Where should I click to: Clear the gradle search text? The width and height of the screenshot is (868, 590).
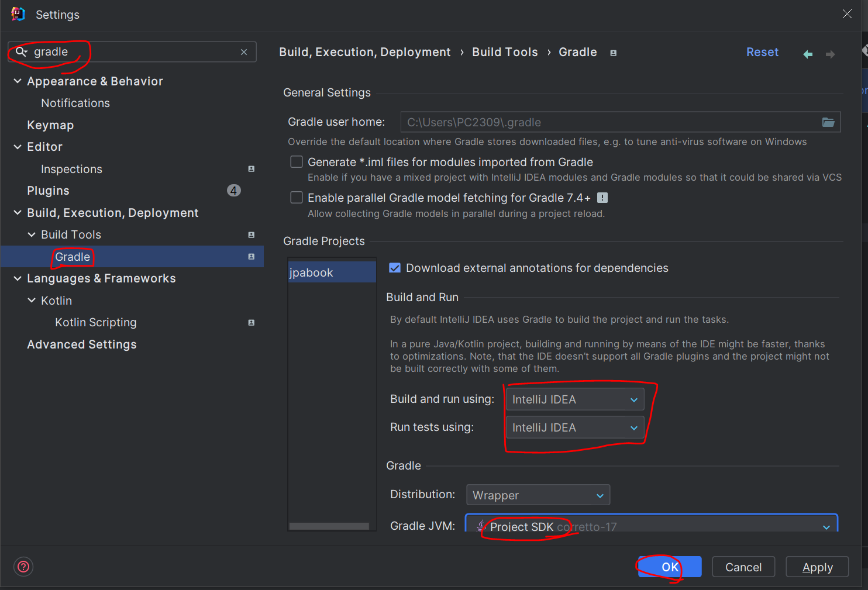click(x=244, y=52)
